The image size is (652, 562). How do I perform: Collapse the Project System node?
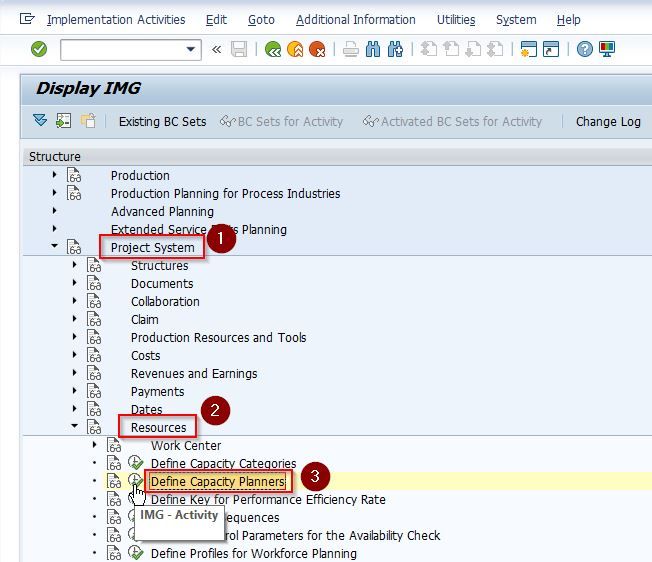(x=54, y=246)
